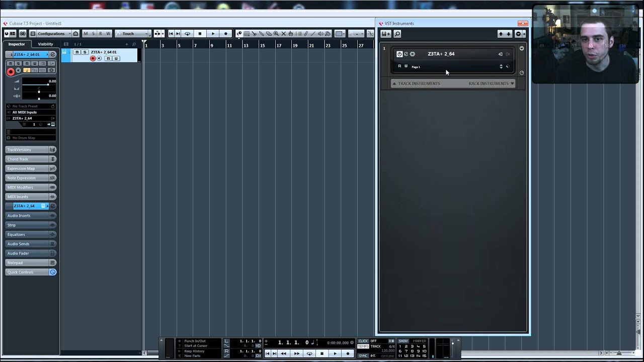Collapse the TRACK INSTRUMENTS section arrow

click(394, 83)
